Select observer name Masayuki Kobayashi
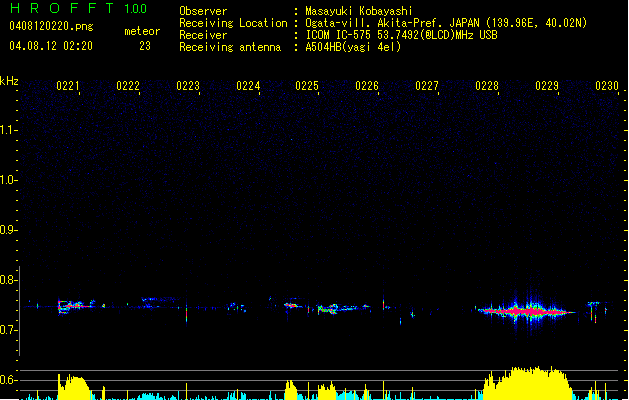This screenshot has height=400, width=629. (359, 11)
